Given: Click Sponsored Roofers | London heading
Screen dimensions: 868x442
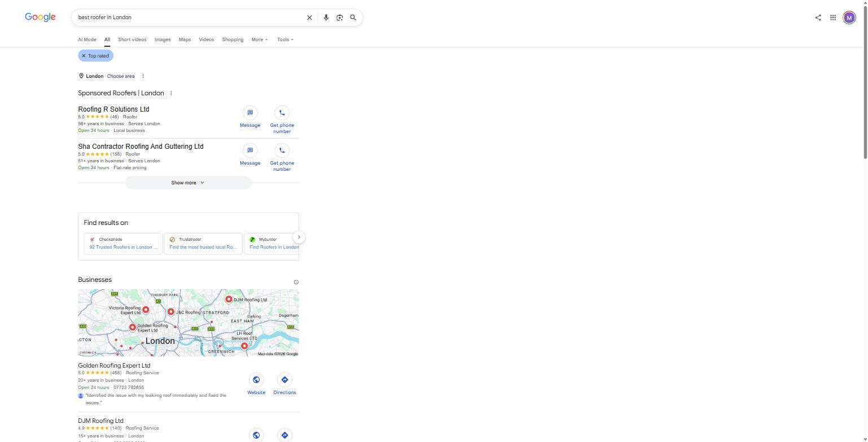Looking at the screenshot, I should (121, 93).
